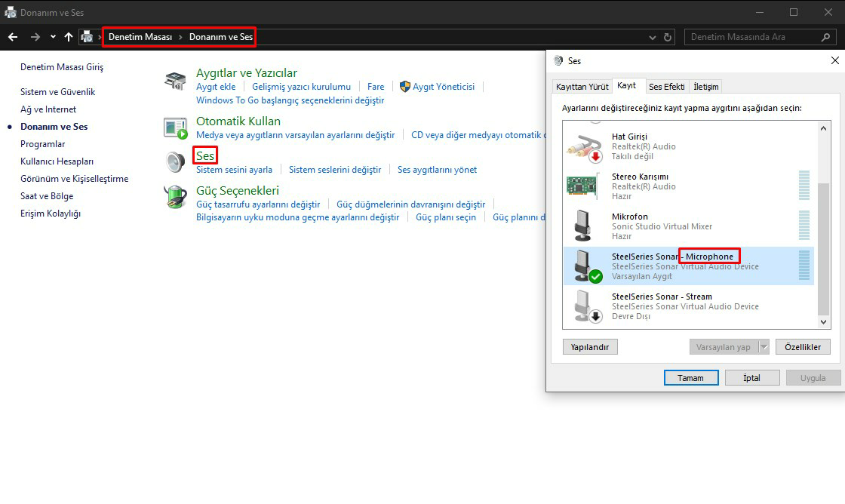Open the Otomatik Kullan heading
Image resolution: width=845 pixels, height=504 pixels.
[238, 121]
